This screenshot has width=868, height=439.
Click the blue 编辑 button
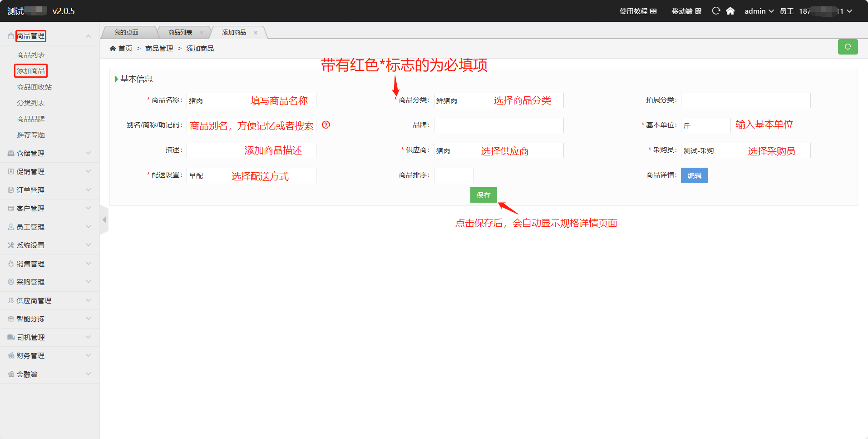click(x=694, y=176)
